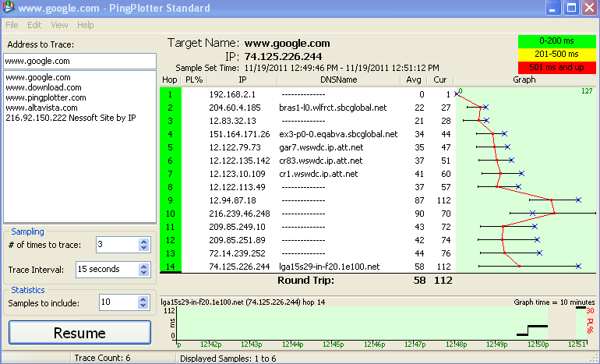Click the Round Trip summary row label
This screenshot has width=600, height=364.
305,280
